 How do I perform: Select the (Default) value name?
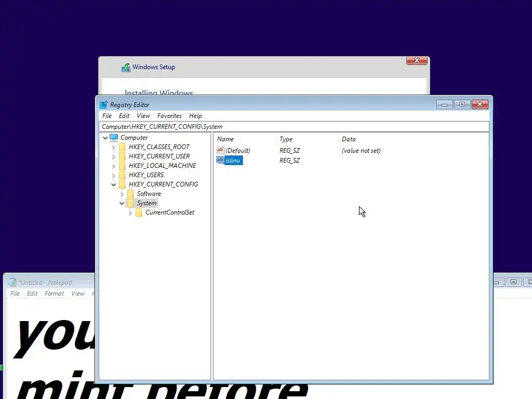(237, 150)
